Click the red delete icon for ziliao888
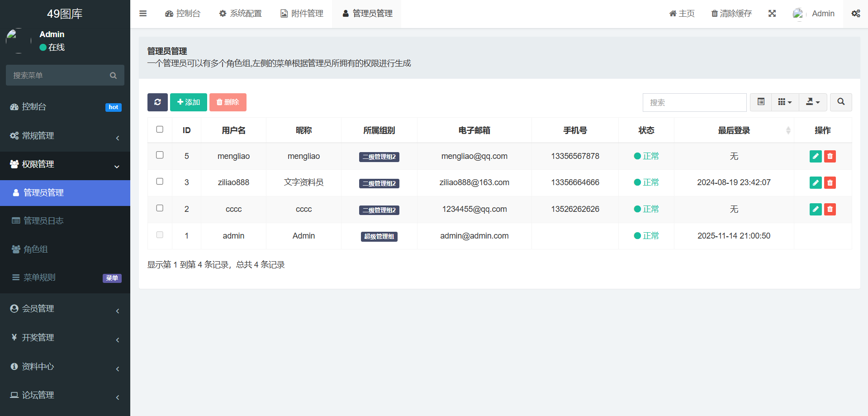 (830, 183)
